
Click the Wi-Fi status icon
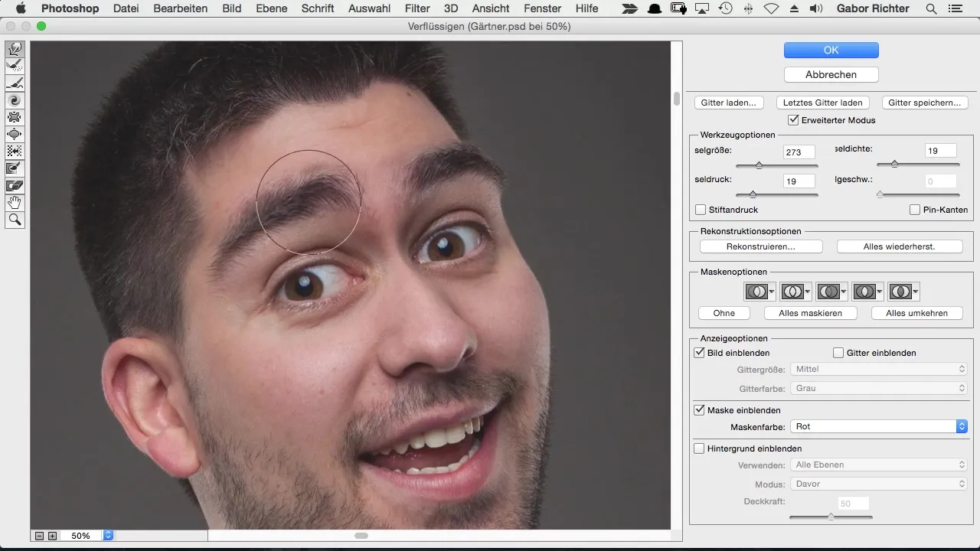(771, 8)
